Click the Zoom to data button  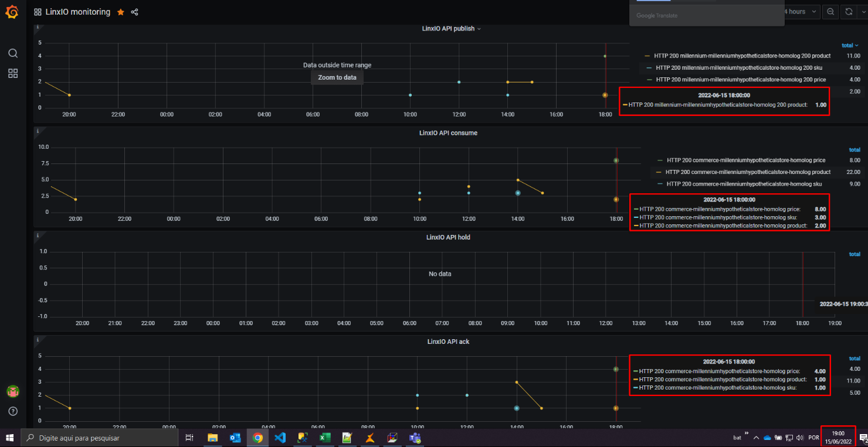click(x=337, y=77)
